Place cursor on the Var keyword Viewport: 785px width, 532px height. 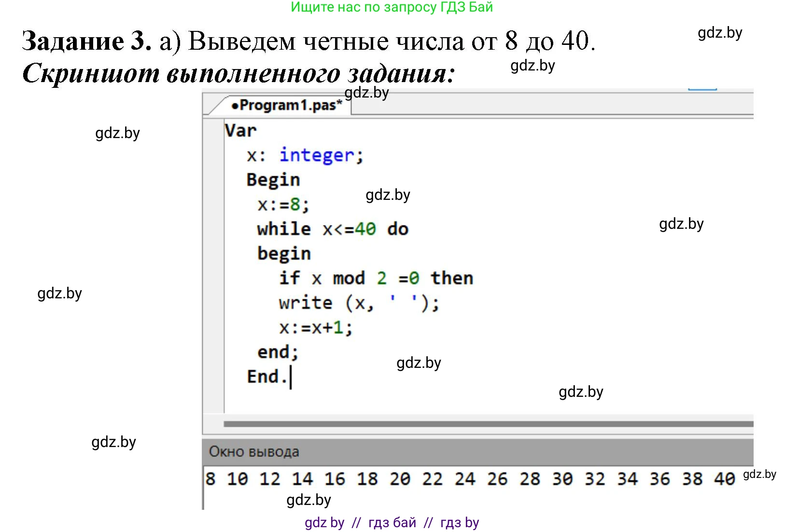pyautogui.click(x=240, y=130)
